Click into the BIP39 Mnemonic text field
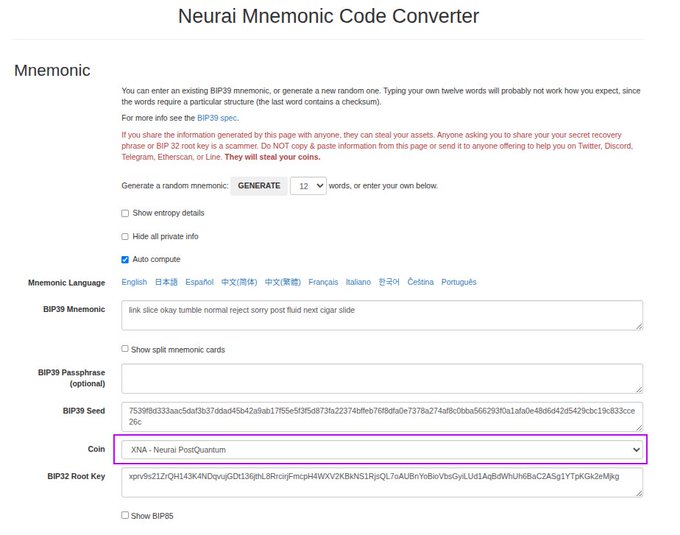This screenshot has width=680, height=535. point(381,315)
